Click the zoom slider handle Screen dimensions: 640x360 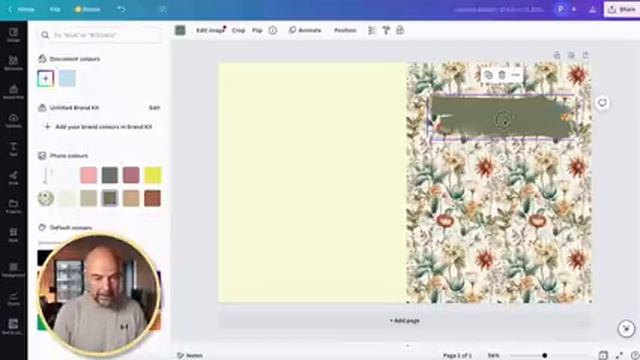(x=544, y=356)
